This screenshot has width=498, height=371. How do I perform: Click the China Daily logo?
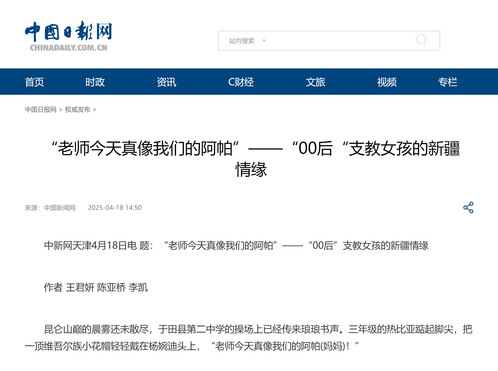[x=68, y=36]
